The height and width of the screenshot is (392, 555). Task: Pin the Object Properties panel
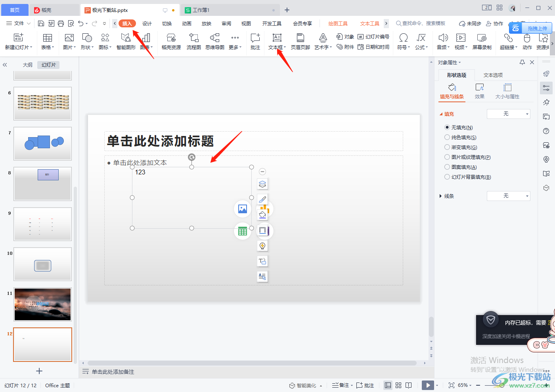[522, 62]
